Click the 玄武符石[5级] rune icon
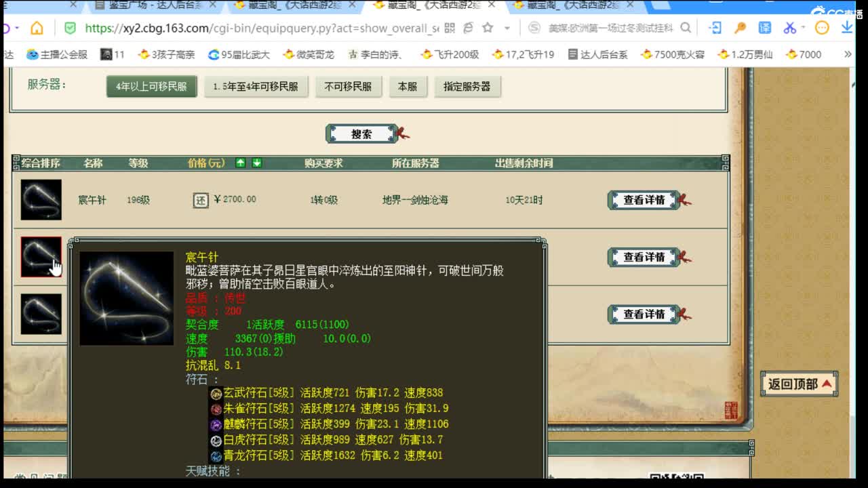This screenshot has width=868, height=488. (216, 393)
